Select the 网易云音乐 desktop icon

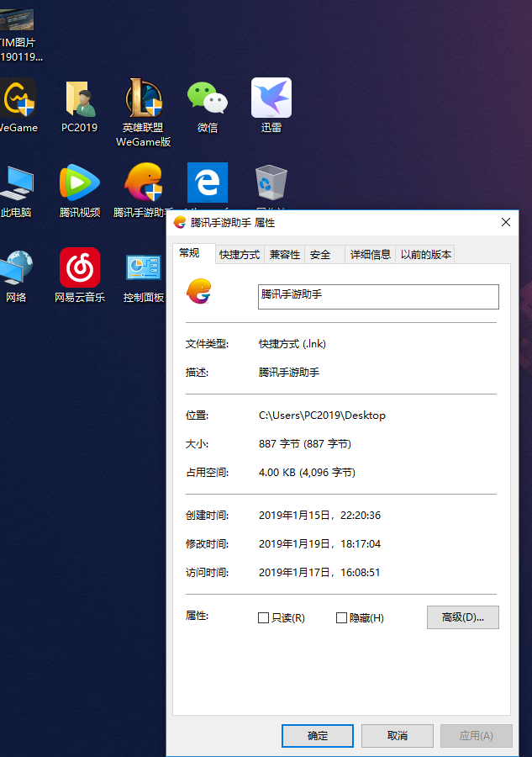80,268
